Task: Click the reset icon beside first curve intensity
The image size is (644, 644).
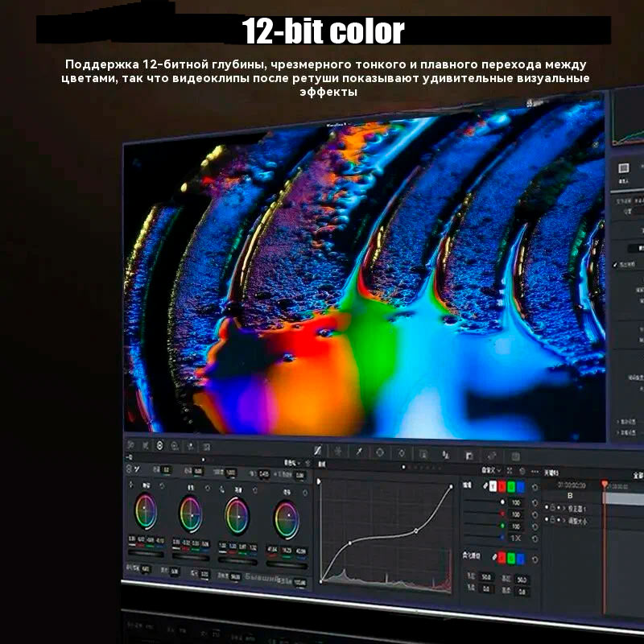Action: (x=535, y=502)
